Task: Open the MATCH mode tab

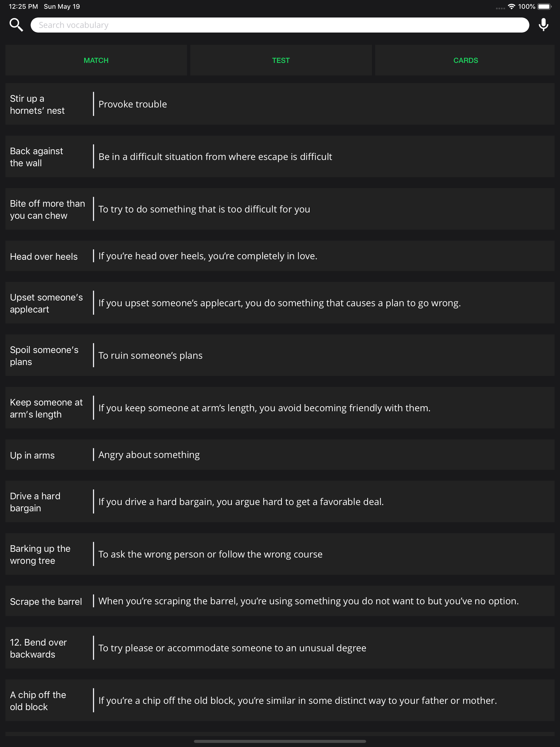Action: pos(96,60)
